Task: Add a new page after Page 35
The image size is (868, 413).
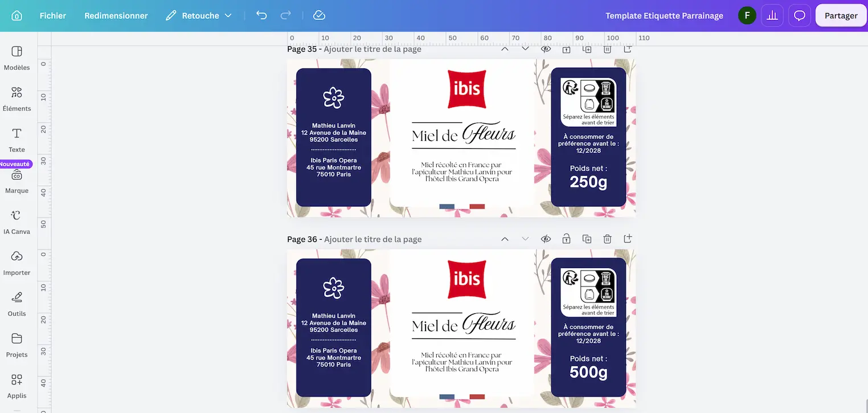Action: point(628,50)
